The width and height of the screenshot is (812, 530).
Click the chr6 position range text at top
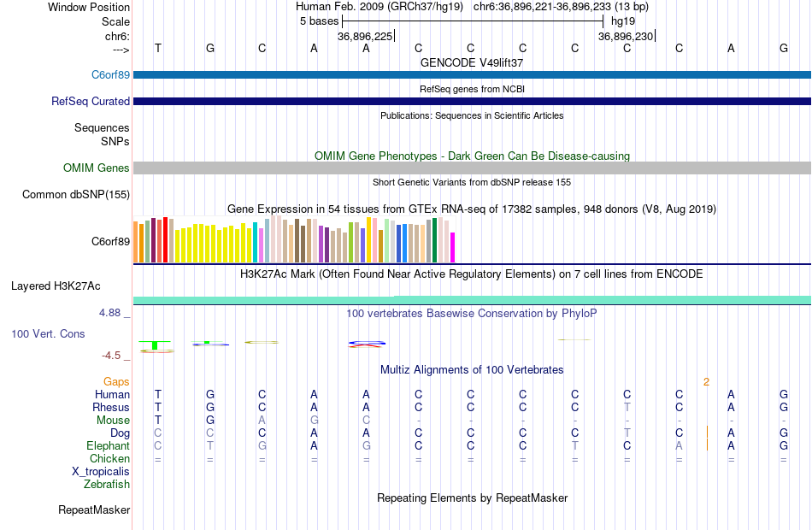561,7
